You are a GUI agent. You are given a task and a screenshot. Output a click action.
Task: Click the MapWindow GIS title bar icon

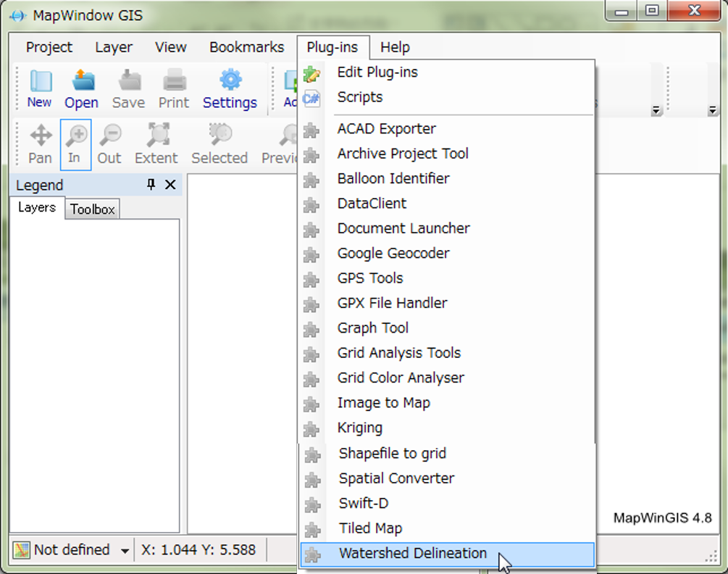click(x=17, y=16)
